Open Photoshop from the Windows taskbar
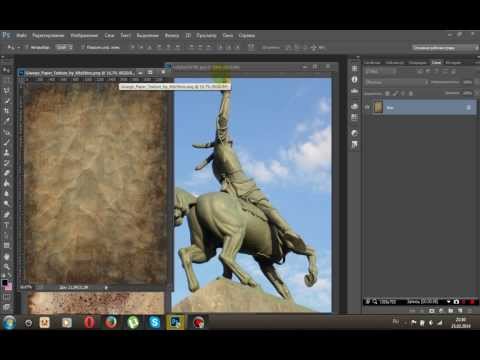The image size is (480, 360). [175, 322]
